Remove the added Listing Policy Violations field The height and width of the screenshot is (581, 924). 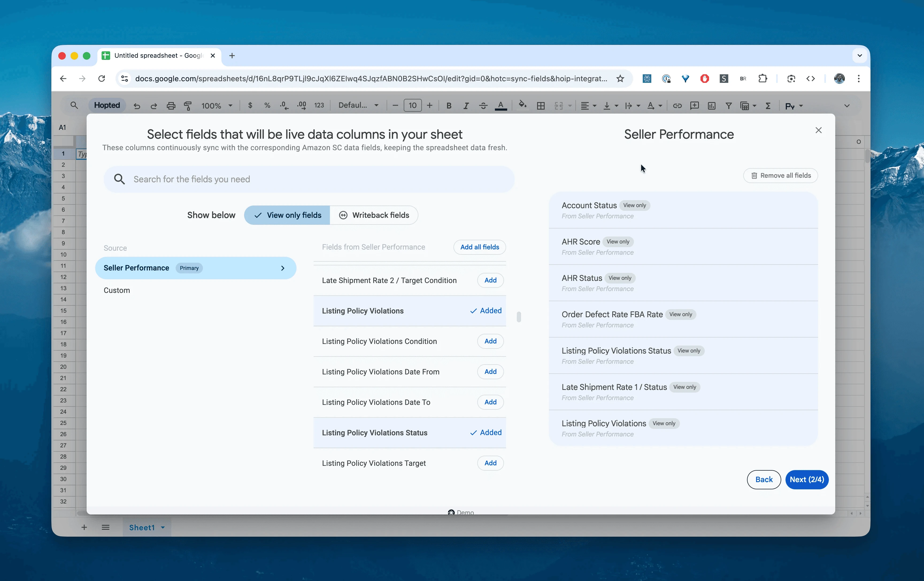point(486,311)
